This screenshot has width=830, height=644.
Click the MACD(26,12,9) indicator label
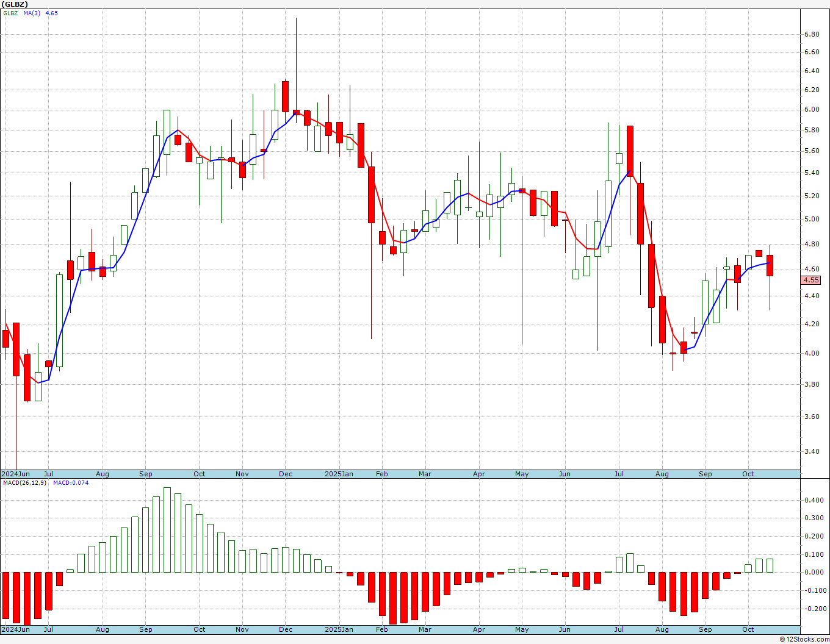coord(25,482)
